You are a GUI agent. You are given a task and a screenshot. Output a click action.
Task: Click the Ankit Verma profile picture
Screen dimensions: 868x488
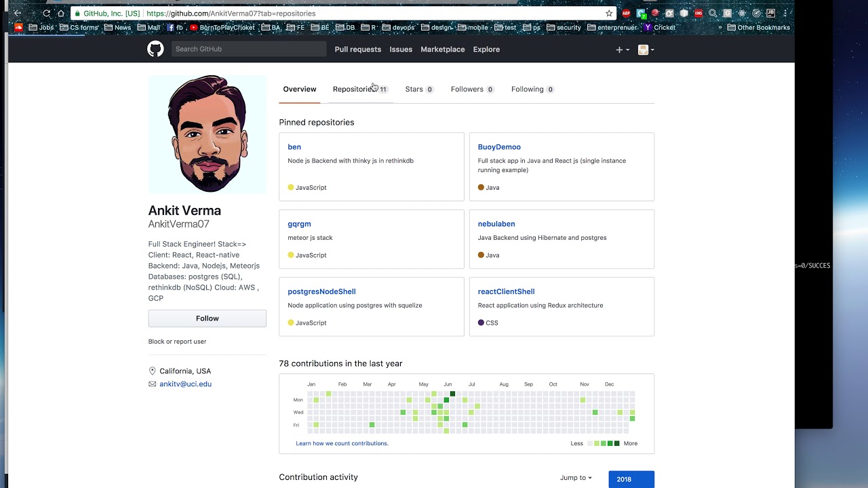tap(208, 134)
